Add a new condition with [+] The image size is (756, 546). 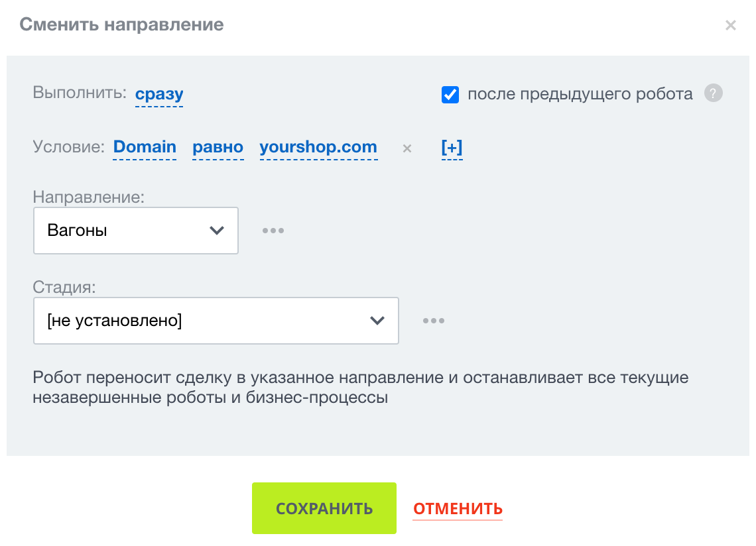[452, 147]
